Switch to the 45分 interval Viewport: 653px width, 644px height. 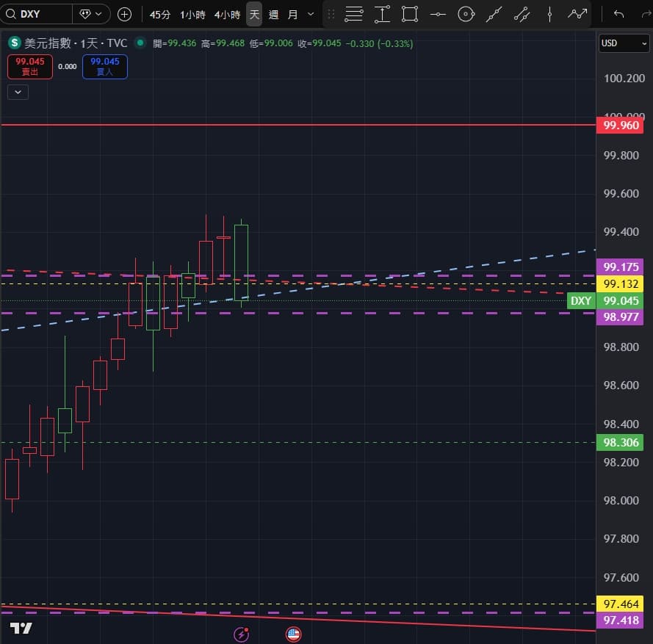click(160, 15)
